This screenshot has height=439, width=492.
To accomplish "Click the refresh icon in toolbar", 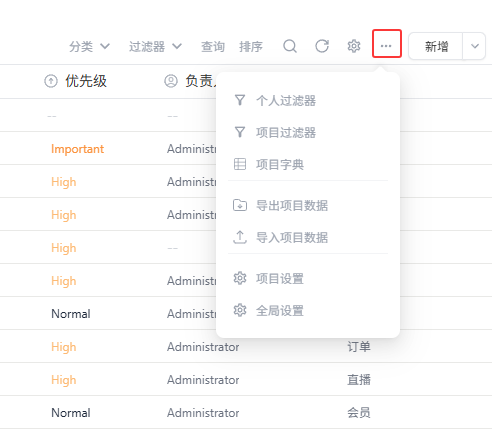I will (x=322, y=46).
